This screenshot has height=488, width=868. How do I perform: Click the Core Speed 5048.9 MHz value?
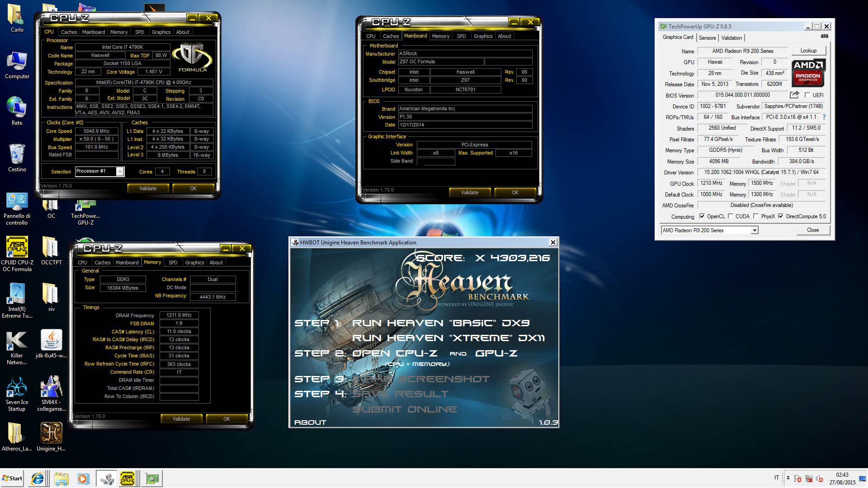click(x=97, y=131)
